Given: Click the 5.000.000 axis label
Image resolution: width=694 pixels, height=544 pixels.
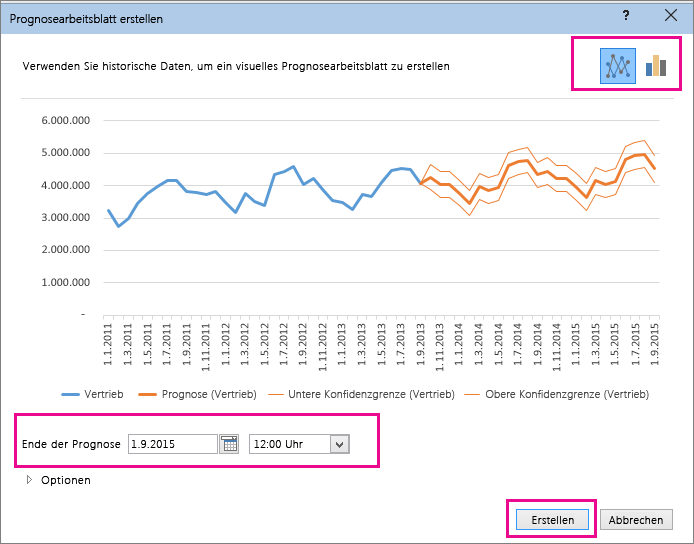Looking at the screenshot, I should (66, 153).
